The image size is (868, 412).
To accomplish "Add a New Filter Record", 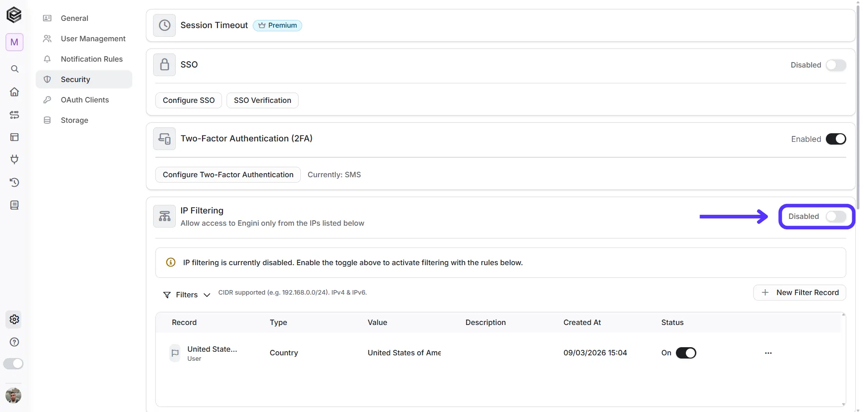I will pos(800,293).
